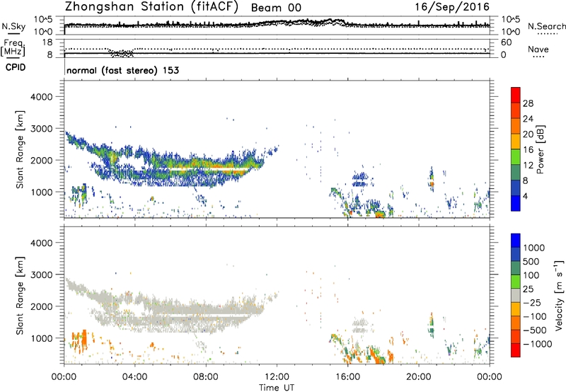Screen dimensions: 566x392
Task: Click the 'Velocity [m s-1]' colorbar label
Action: pos(560,295)
